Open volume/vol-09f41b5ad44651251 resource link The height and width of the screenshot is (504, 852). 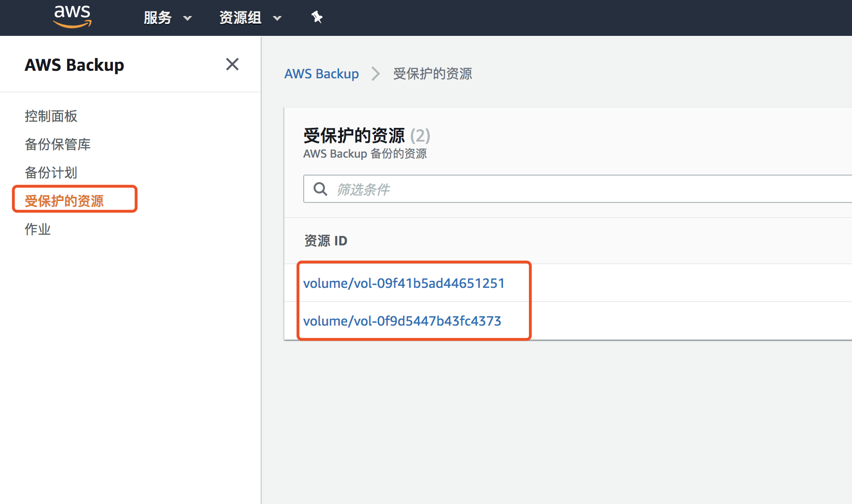coord(404,283)
